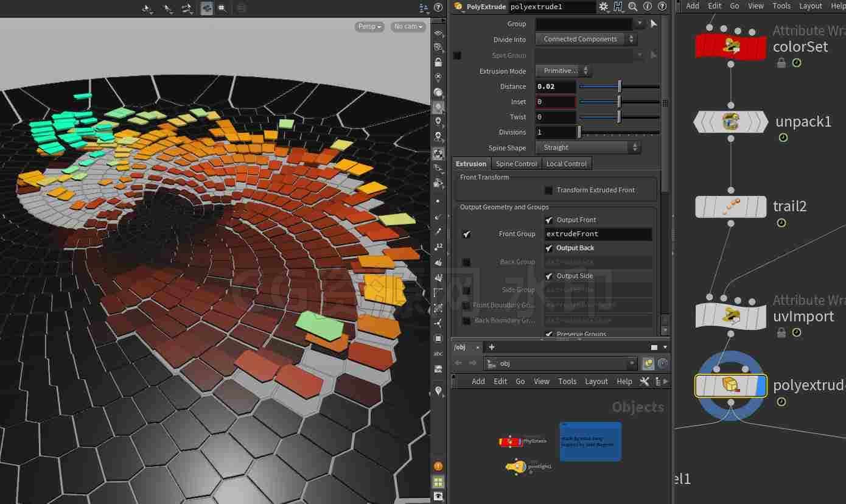Click the No cam camera button
Image resolution: width=846 pixels, height=504 pixels.
408,26
